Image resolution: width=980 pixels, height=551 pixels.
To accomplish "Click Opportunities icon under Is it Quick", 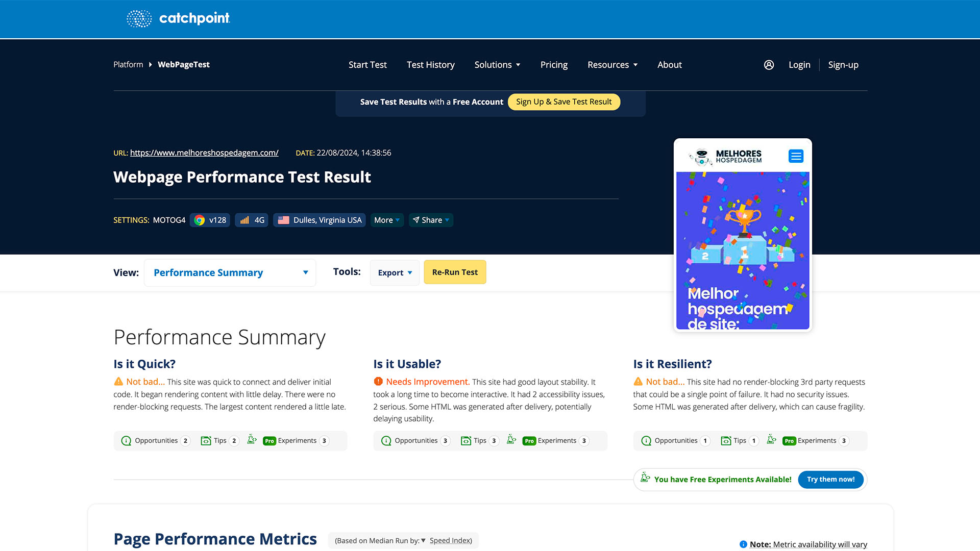I will click(126, 441).
